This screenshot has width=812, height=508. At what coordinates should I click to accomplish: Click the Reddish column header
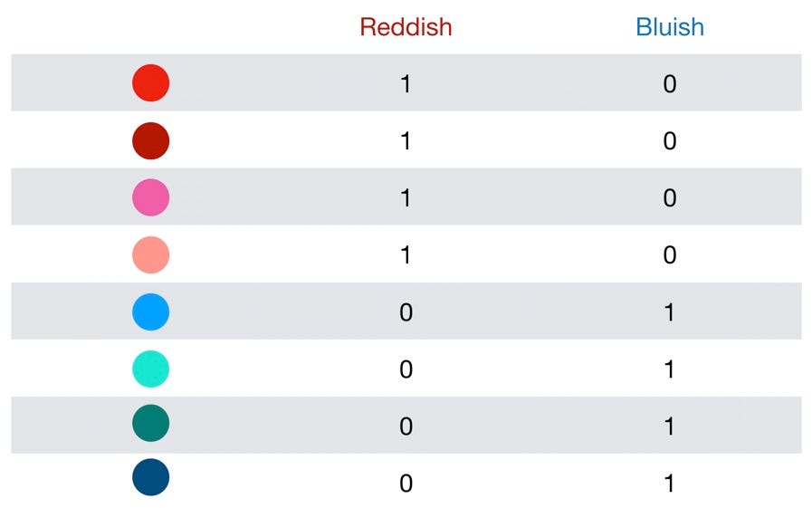point(406,27)
